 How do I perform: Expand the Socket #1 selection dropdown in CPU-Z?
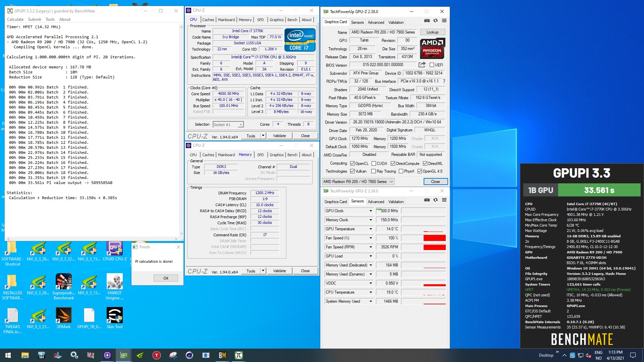coord(240,125)
